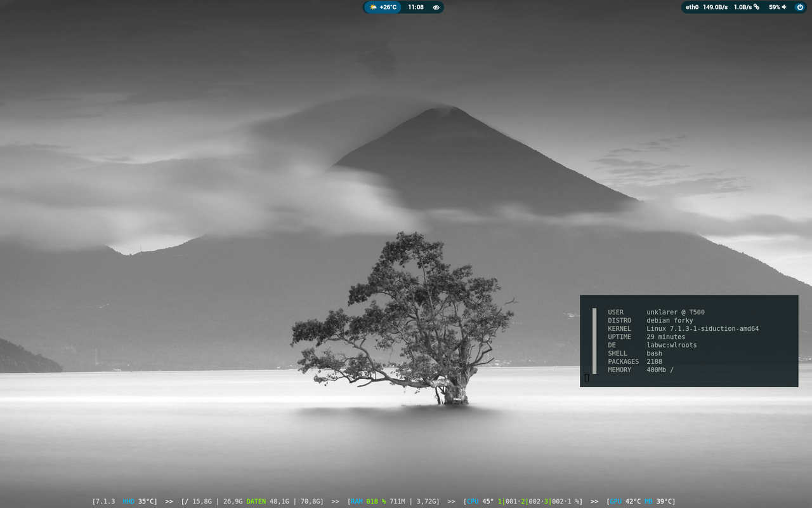Click the 149.0B/s download speed value
This screenshot has height=508, width=812.
tap(715, 7)
